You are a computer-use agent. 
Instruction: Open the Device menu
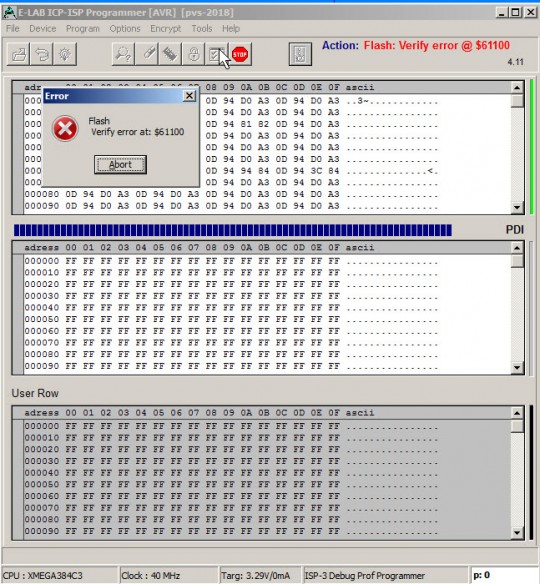click(x=42, y=29)
